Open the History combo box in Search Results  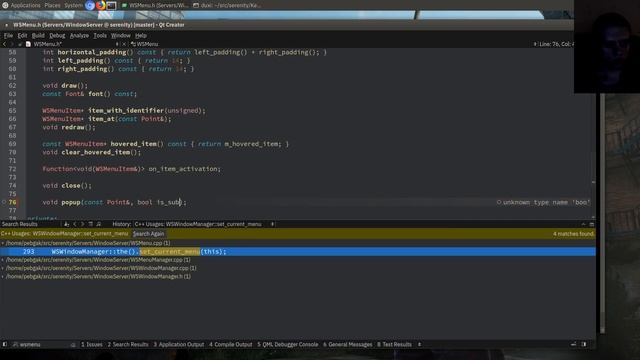(x=204, y=224)
